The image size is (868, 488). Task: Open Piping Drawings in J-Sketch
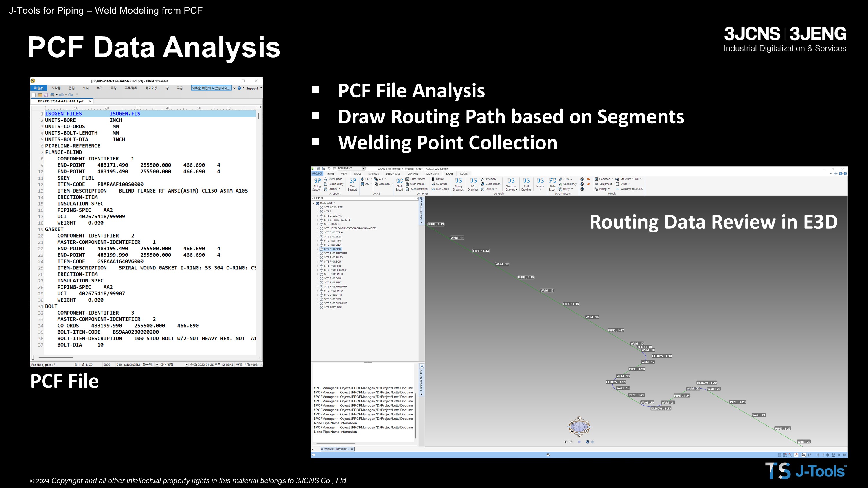click(x=458, y=184)
